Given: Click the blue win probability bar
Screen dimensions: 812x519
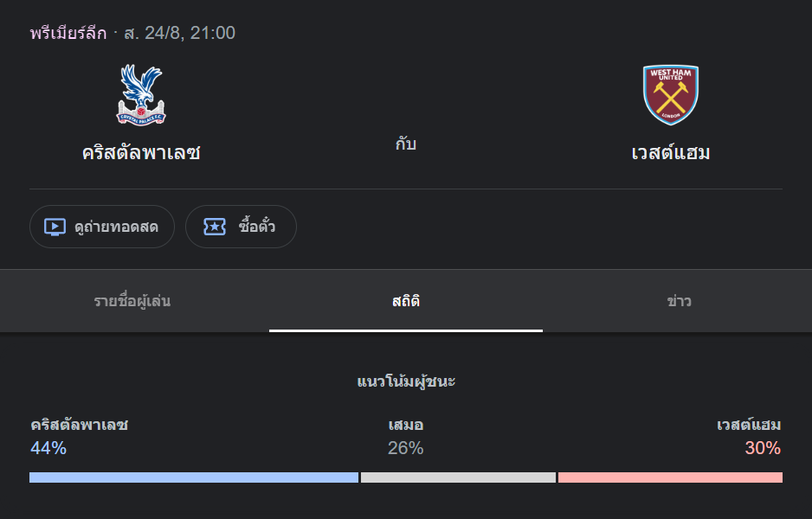Looking at the screenshot, I should pyautogui.click(x=194, y=477).
